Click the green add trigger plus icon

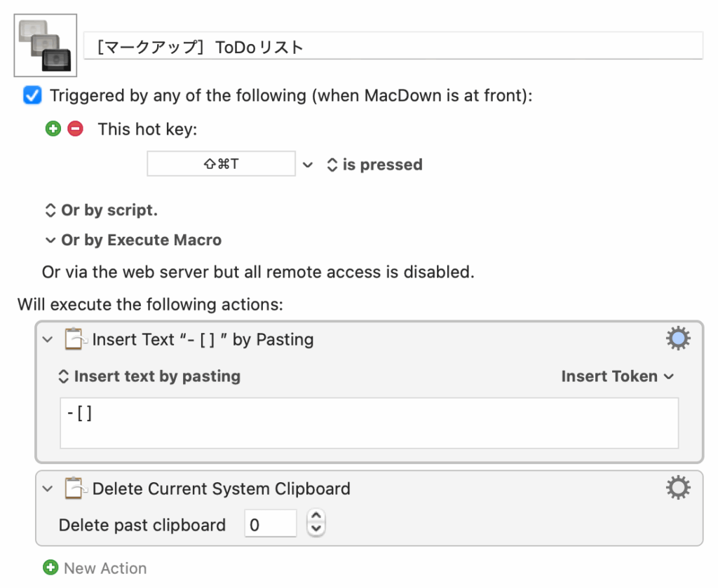click(53, 129)
